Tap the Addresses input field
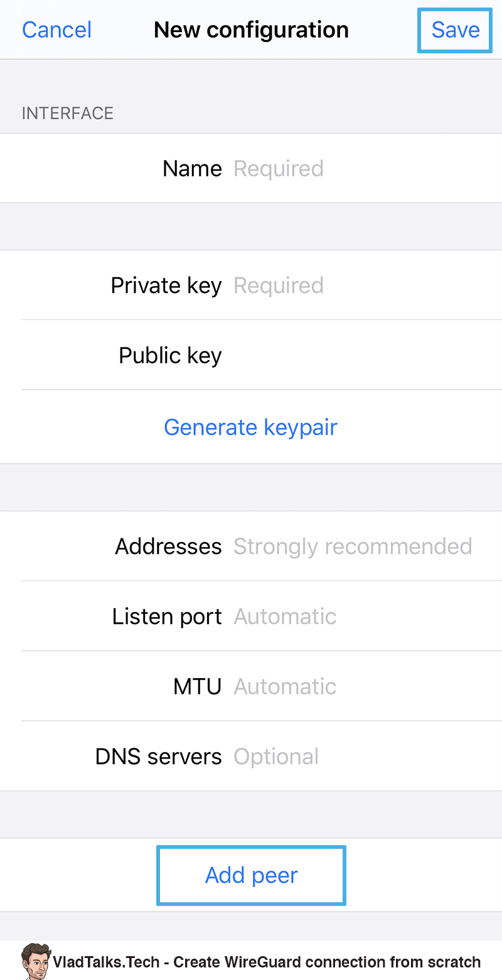Screen dimensions: 502x980 click(x=353, y=546)
